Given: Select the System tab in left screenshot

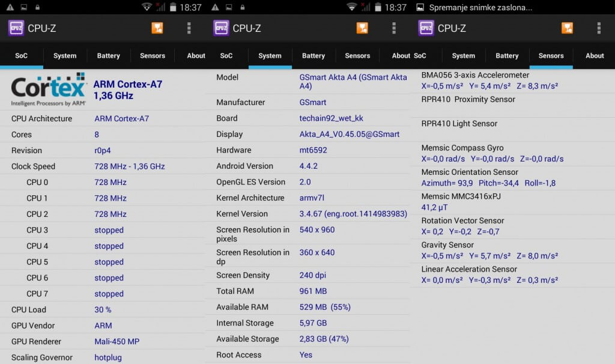Looking at the screenshot, I should click(x=65, y=56).
